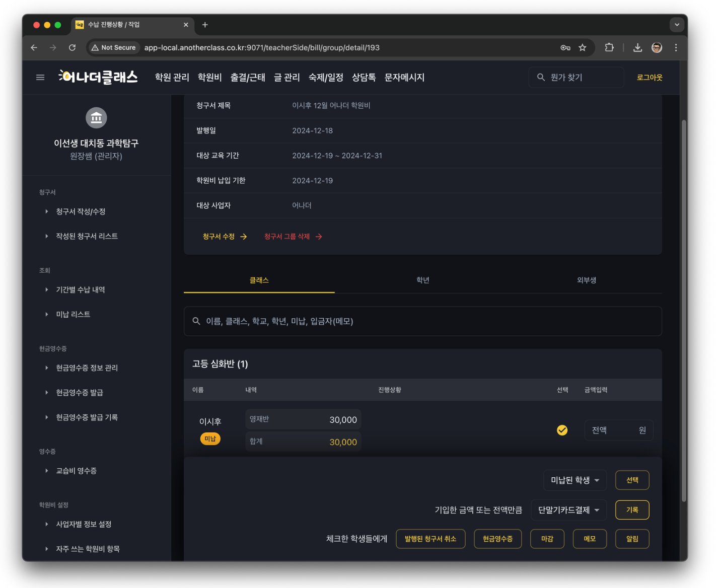
Task: Click the Not Secure warning badge
Action: click(x=114, y=47)
